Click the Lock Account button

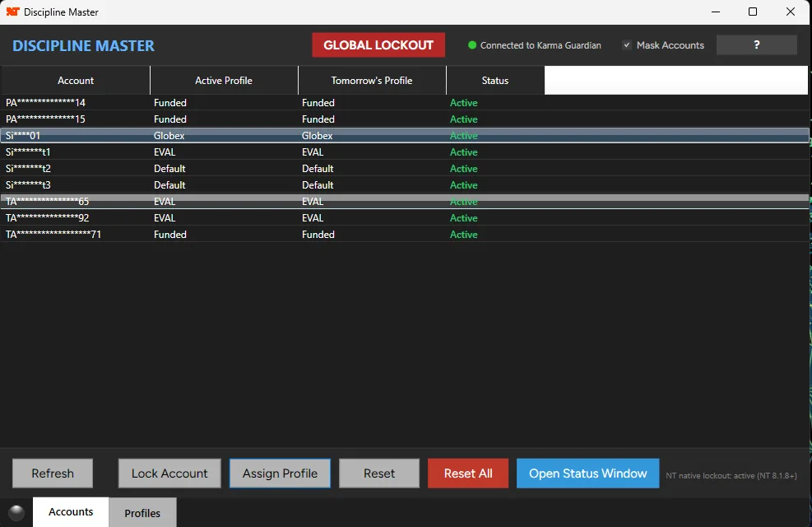click(169, 473)
